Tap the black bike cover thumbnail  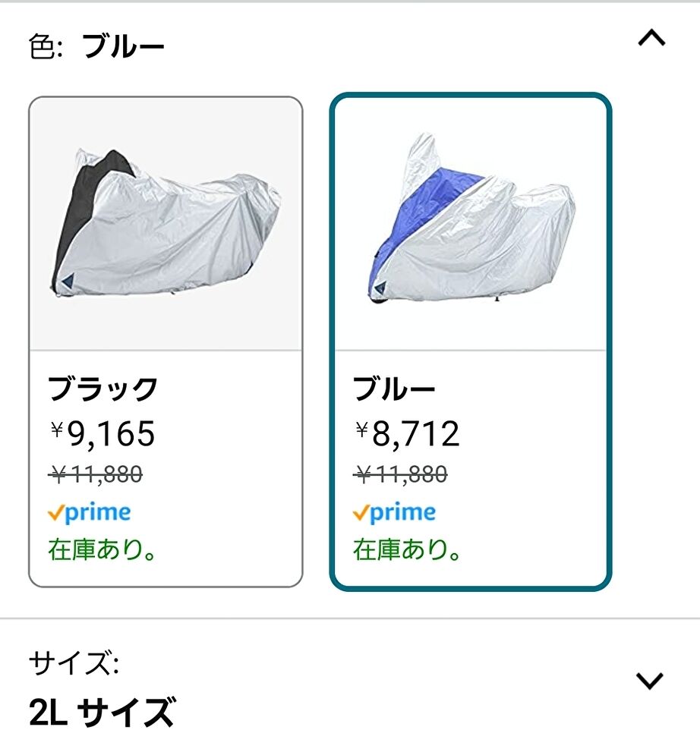click(166, 224)
